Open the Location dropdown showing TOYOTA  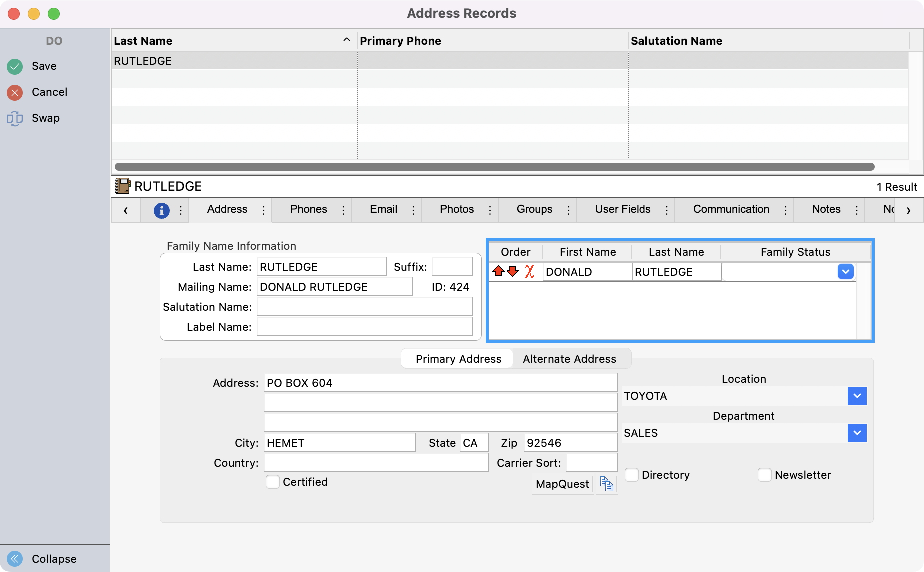point(857,396)
